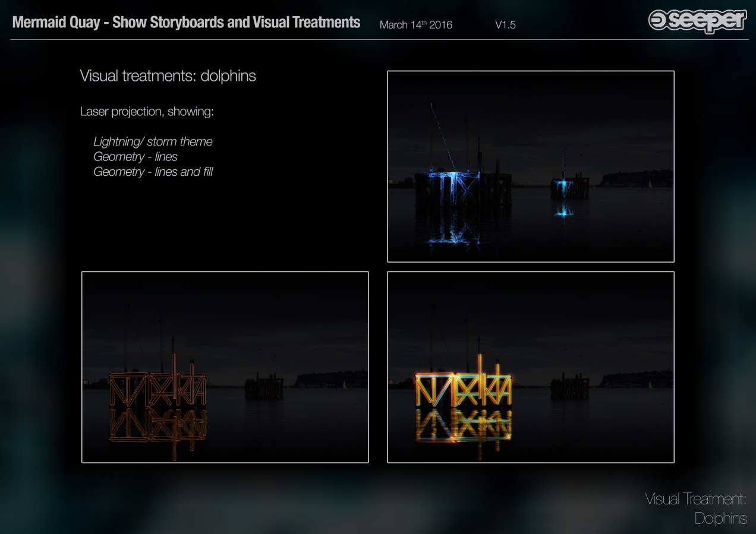Select the 'Lightning/ storm theme' list item
This screenshot has height=534, width=756.
pyautogui.click(x=153, y=141)
